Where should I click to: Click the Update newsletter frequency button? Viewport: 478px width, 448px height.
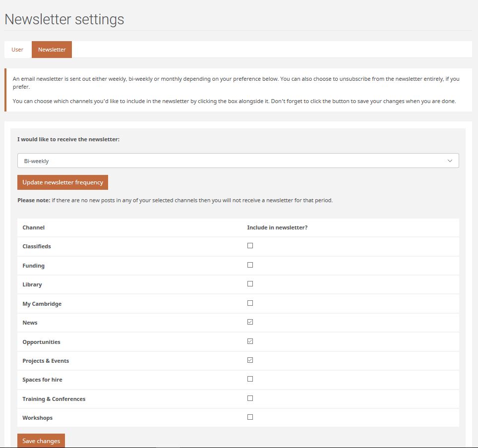click(62, 182)
